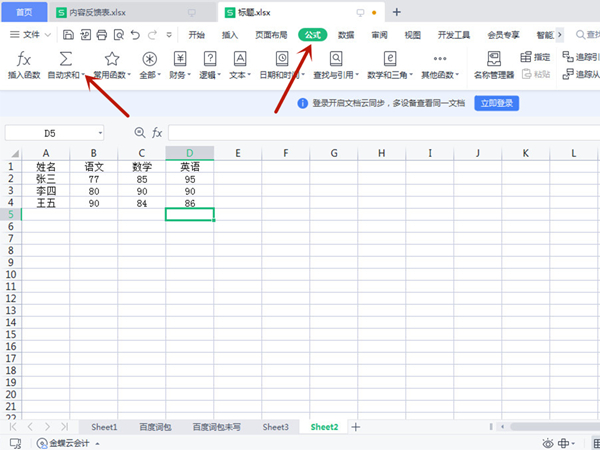Open the 文件 (File) menu dropdown
The width and height of the screenshot is (600, 450).
point(30,35)
